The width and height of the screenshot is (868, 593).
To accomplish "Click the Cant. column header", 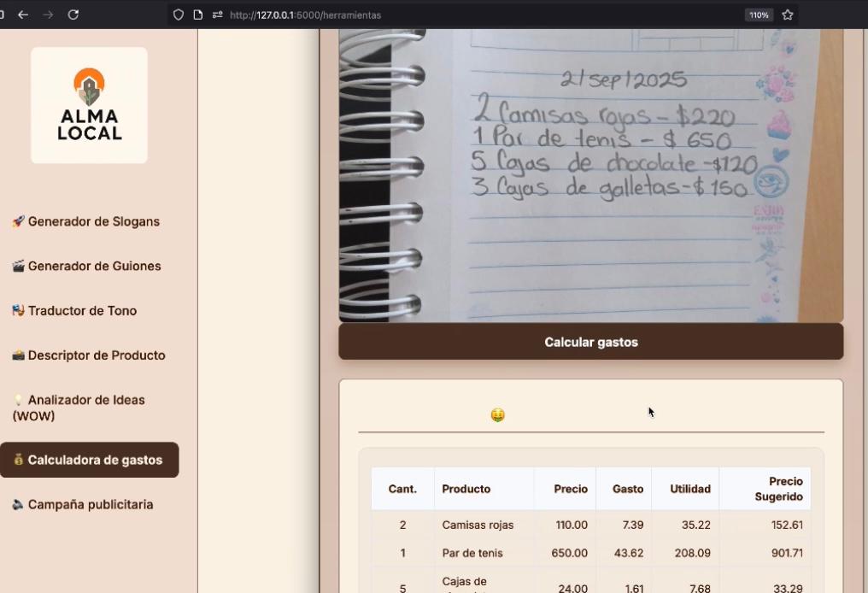I will 402,489.
